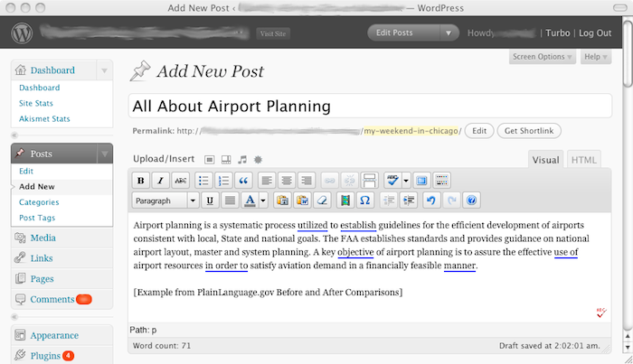
Task: Click the Edit Posts button
Action: 403,33
